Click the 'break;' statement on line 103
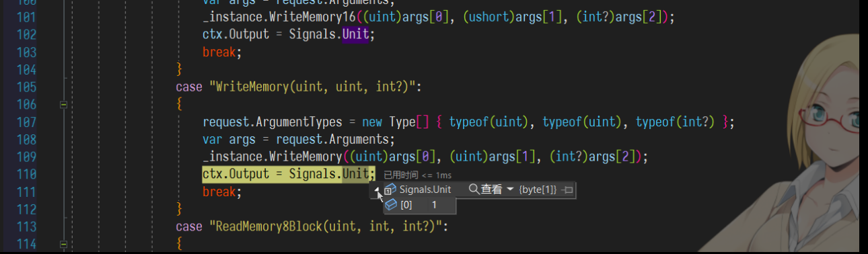 tap(222, 52)
